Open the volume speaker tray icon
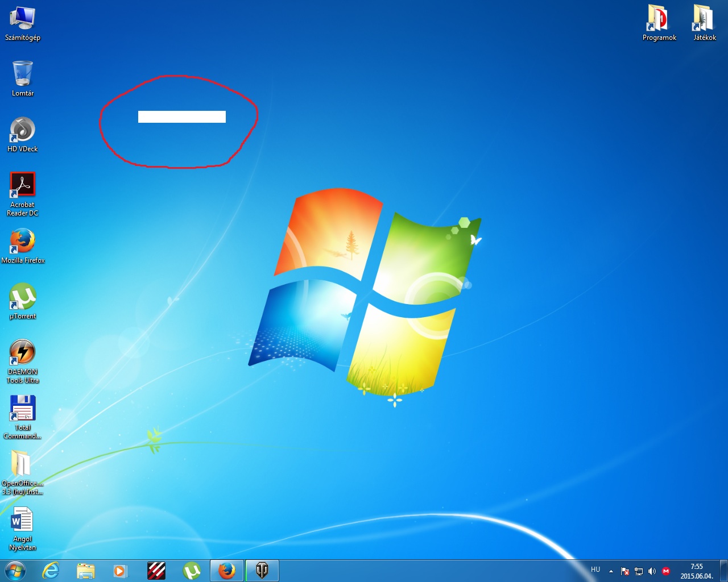The width and height of the screenshot is (728, 582). [x=652, y=571]
